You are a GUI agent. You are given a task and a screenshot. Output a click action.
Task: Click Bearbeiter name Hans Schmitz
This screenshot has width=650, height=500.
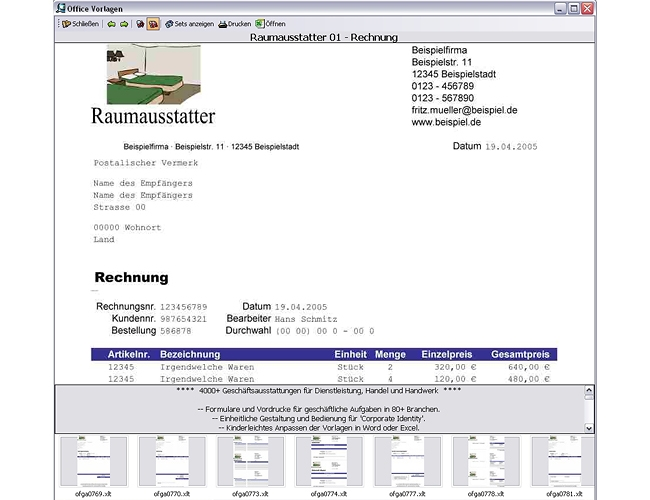pos(306,319)
